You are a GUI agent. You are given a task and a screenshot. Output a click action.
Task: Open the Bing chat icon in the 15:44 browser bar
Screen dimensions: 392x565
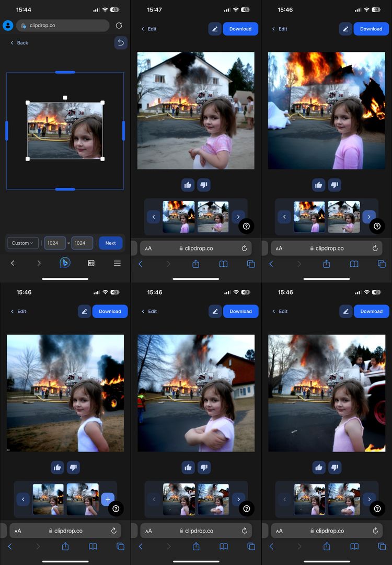(65, 263)
